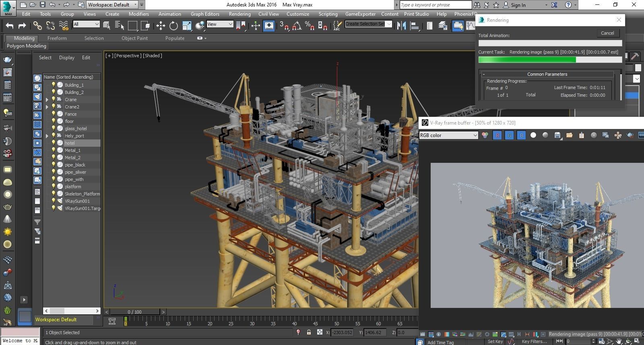Screen dimensions: 644x345
Task: Open the Rendering menu
Action: pos(239,14)
